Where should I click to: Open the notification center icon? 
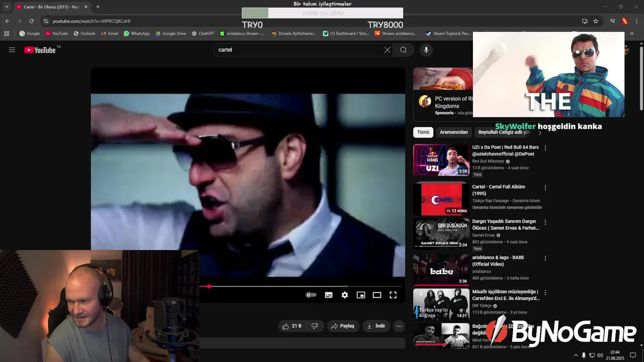(633, 355)
